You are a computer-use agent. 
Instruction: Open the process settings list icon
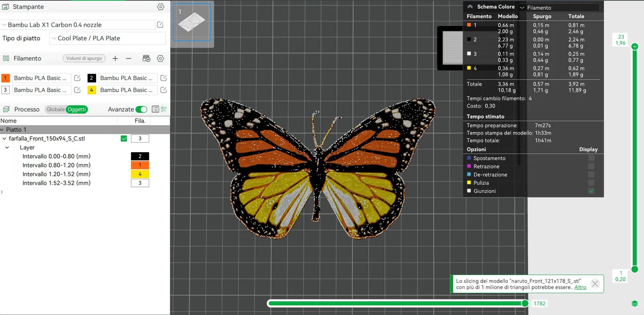point(155,109)
